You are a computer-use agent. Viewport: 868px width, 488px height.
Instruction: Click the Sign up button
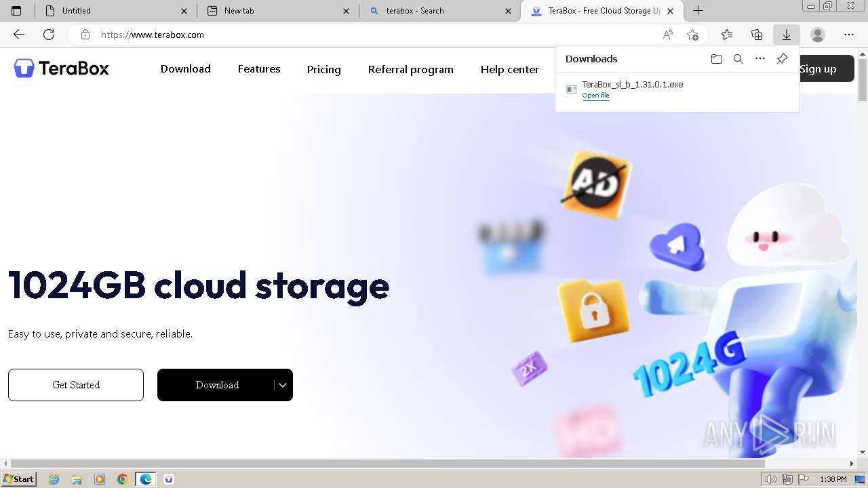tap(826, 68)
